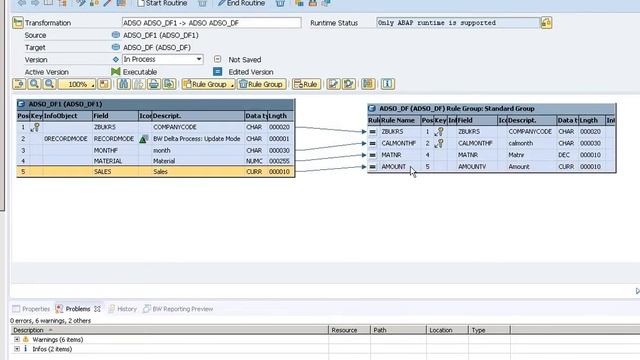The image size is (640, 360).
Task: Click the sort arrow beside Description header
Action: pyautogui.click(x=51, y=330)
